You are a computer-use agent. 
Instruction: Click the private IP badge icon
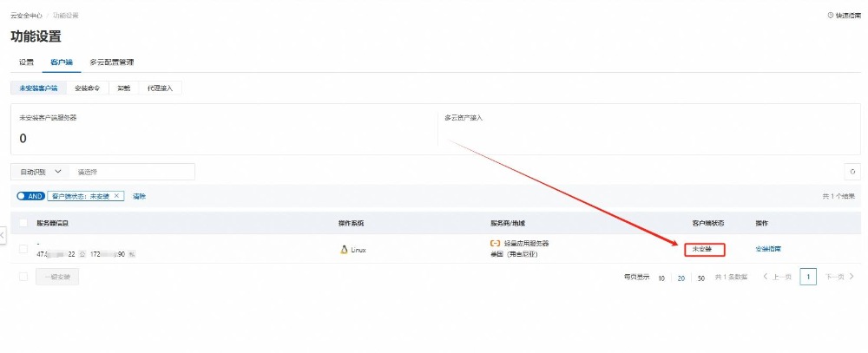point(132,254)
